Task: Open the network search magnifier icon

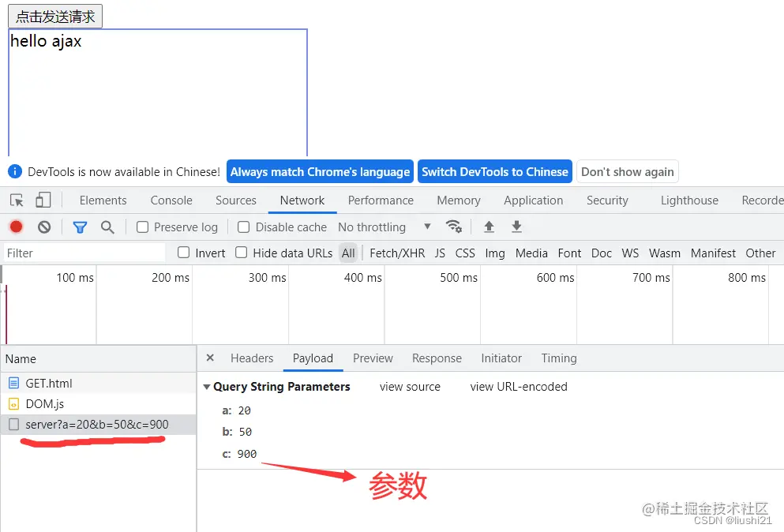Action: pos(107,227)
